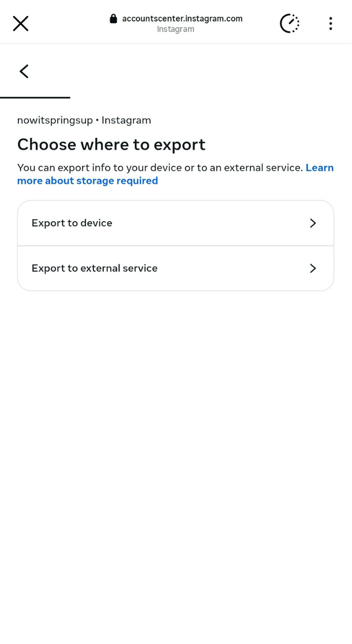This screenshot has height=644, width=352.
Task: Click the Choose where to export heading
Action: [111, 144]
